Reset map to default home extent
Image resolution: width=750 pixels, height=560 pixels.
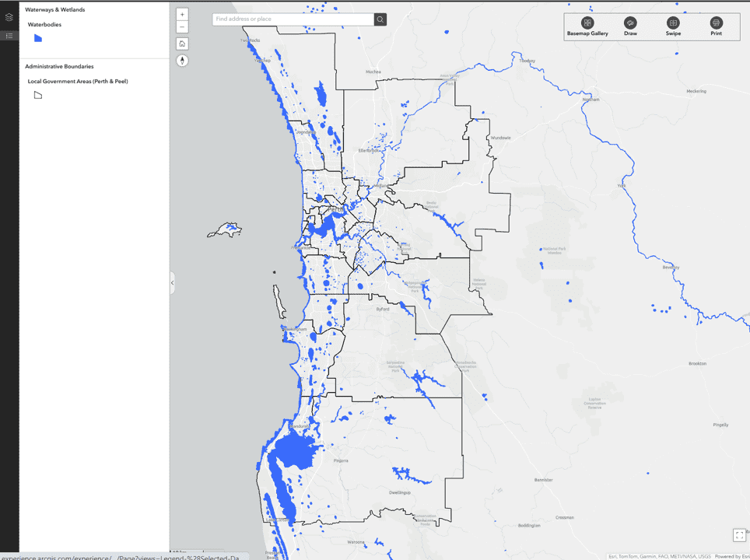[182, 44]
